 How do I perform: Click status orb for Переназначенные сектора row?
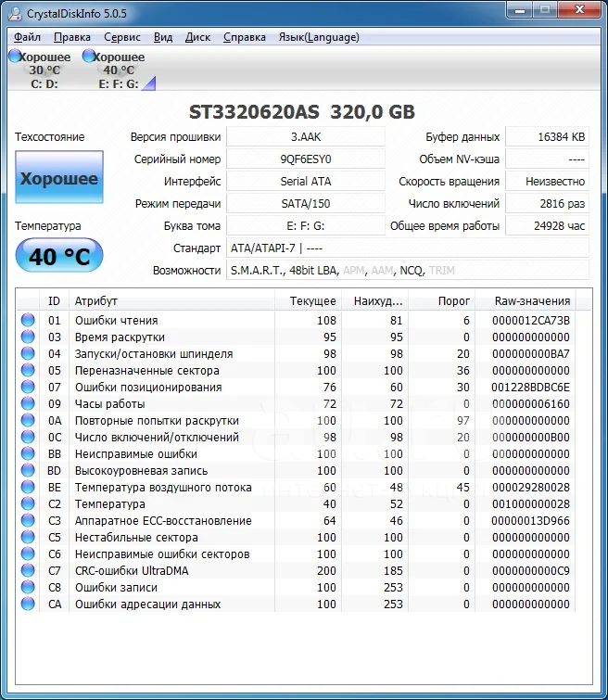[28, 370]
